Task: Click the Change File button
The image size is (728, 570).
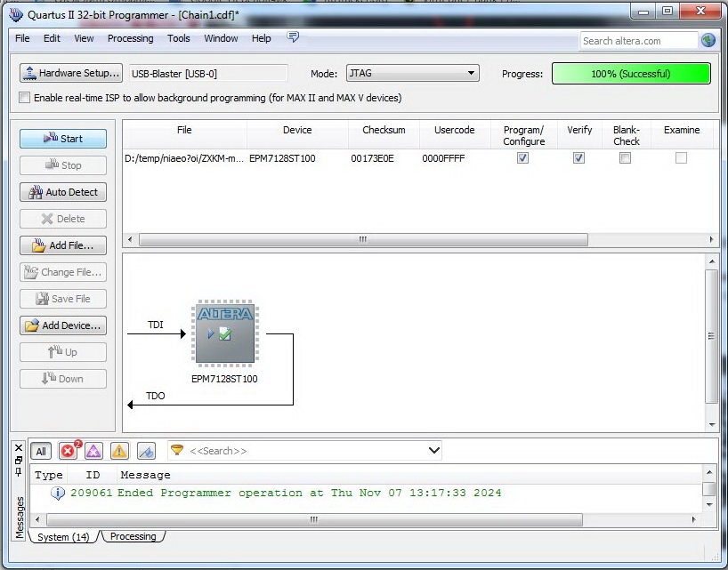Action: [x=63, y=272]
